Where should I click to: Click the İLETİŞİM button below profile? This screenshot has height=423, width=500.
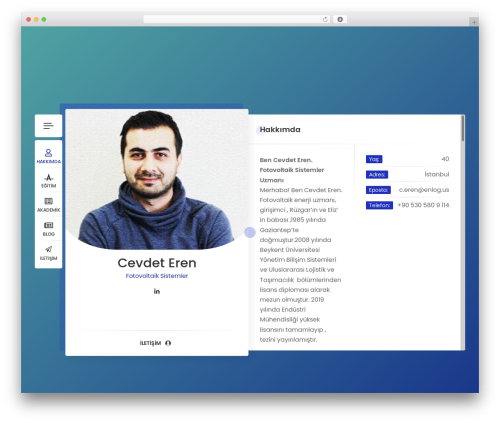click(155, 343)
